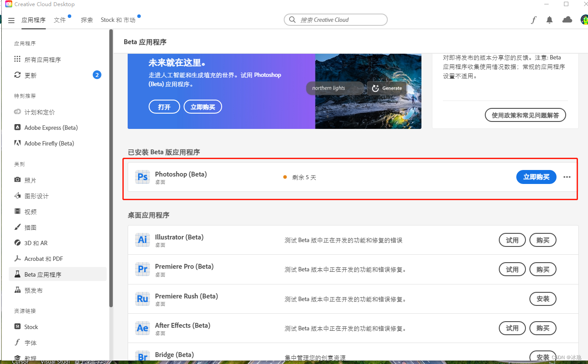The height and width of the screenshot is (364, 588).
Task: Click the Photoshop (Beta) Ps icon
Action: pyautogui.click(x=143, y=177)
